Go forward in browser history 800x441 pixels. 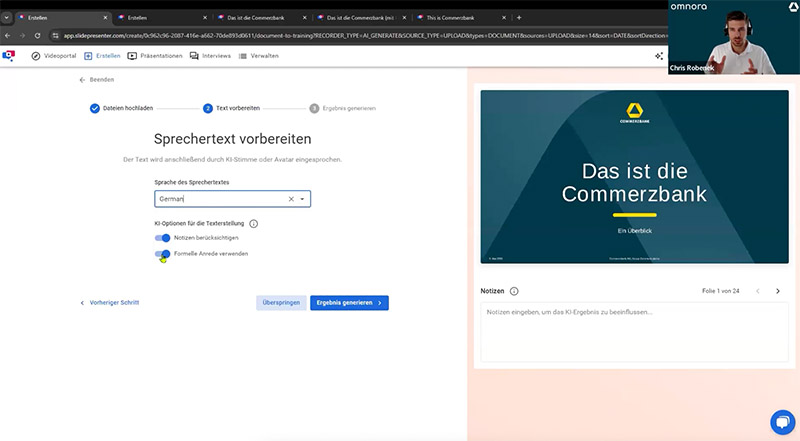point(22,36)
